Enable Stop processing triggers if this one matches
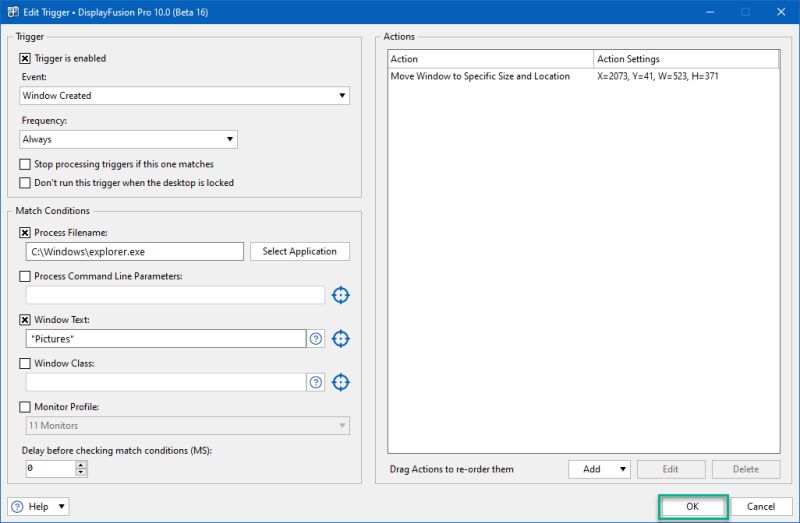Image resolution: width=800 pixels, height=523 pixels. 24,164
